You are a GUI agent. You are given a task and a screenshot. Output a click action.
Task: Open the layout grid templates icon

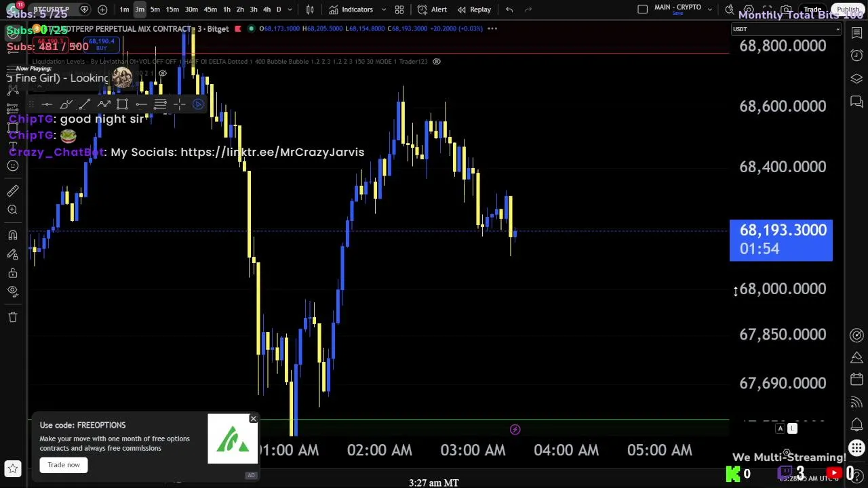point(399,9)
